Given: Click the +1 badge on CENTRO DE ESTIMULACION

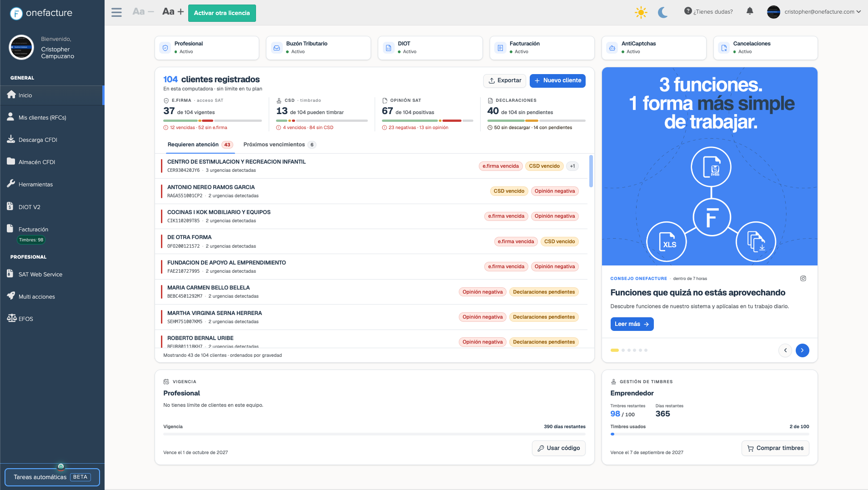Looking at the screenshot, I should point(572,166).
